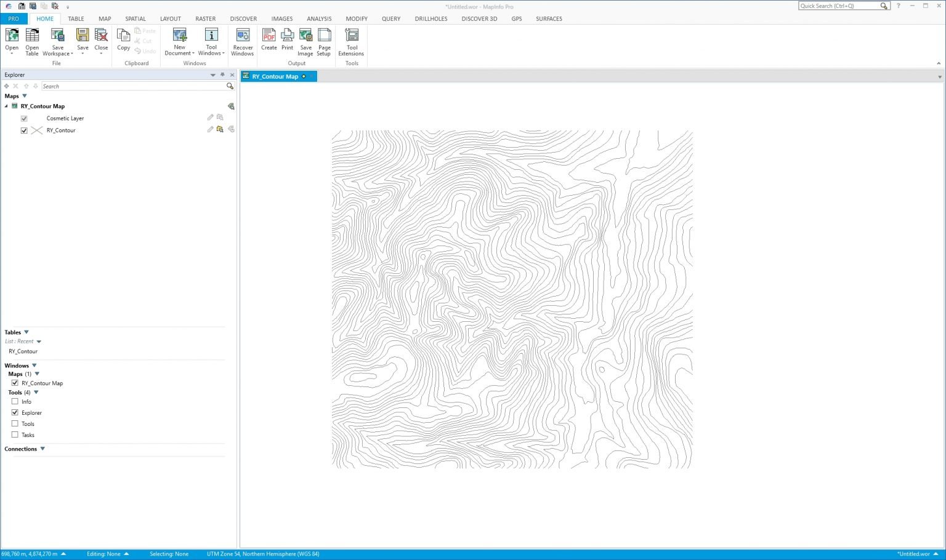Open Page Setup
Image resolution: width=946 pixels, height=560 pixels.
point(324,41)
